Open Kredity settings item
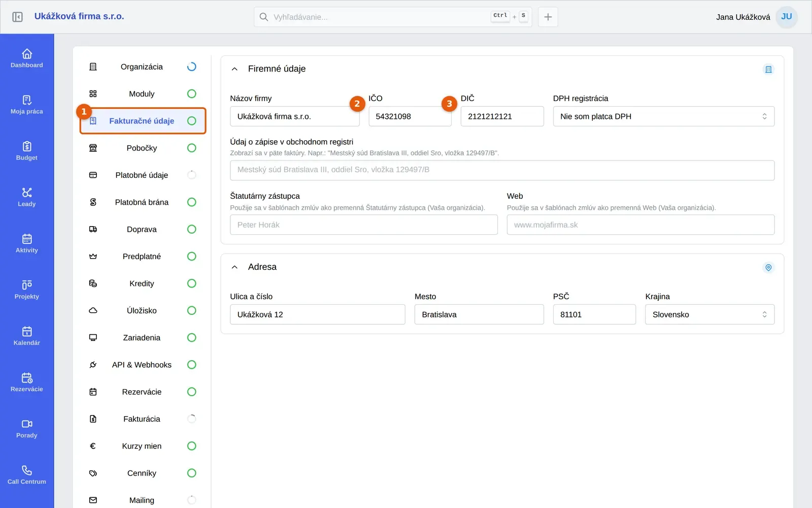The image size is (812, 508). 143,283
